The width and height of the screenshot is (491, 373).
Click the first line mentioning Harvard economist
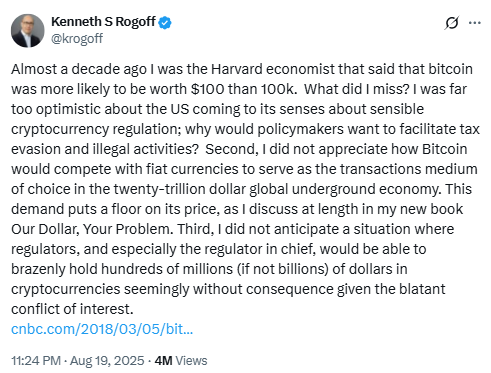click(242, 69)
